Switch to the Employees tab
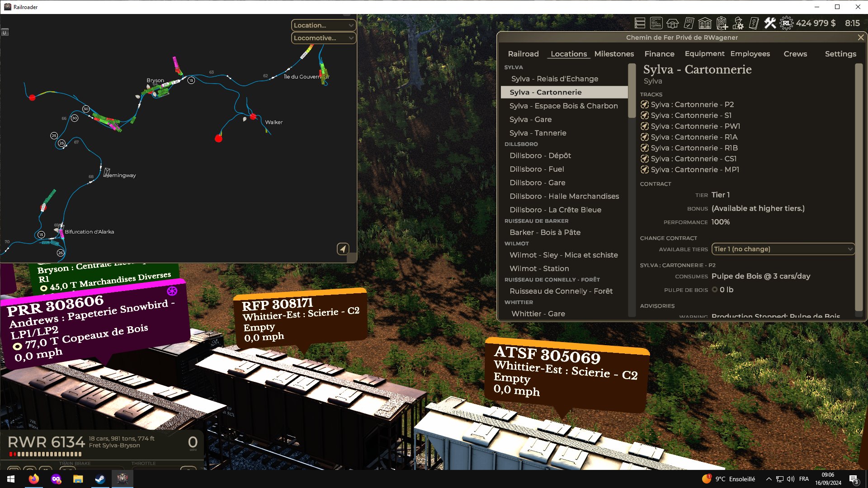 pyautogui.click(x=750, y=54)
